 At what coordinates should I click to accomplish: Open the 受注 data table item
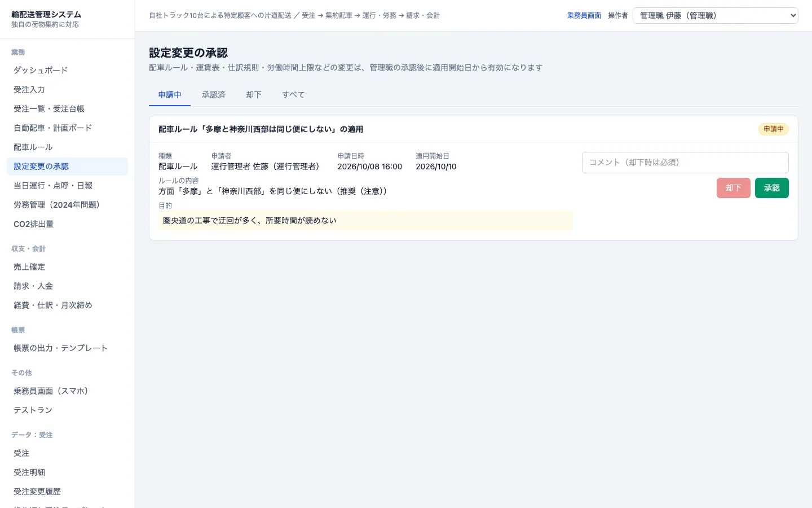[x=68, y=453]
